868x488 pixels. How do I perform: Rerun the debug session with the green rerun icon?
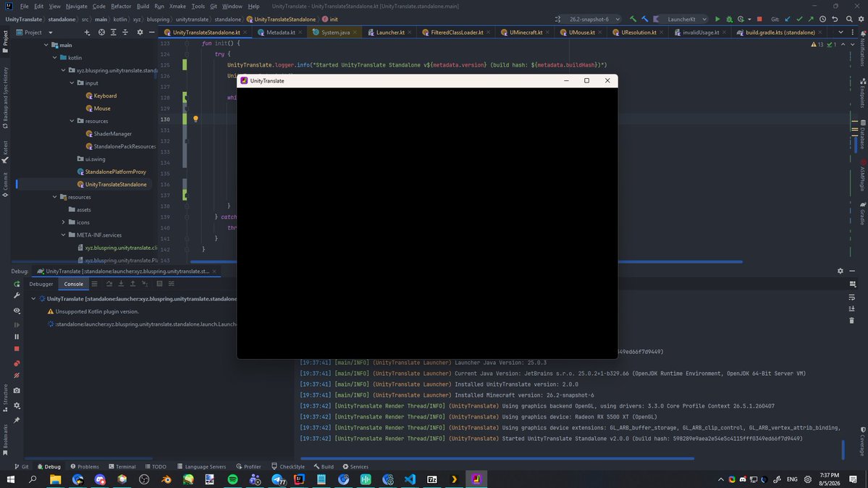pyautogui.click(x=17, y=284)
